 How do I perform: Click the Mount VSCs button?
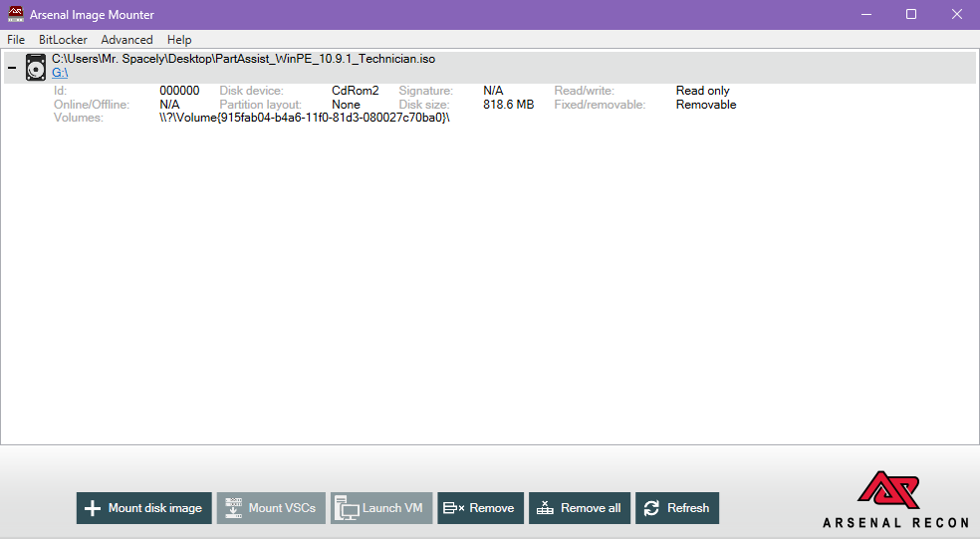click(x=271, y=508)
